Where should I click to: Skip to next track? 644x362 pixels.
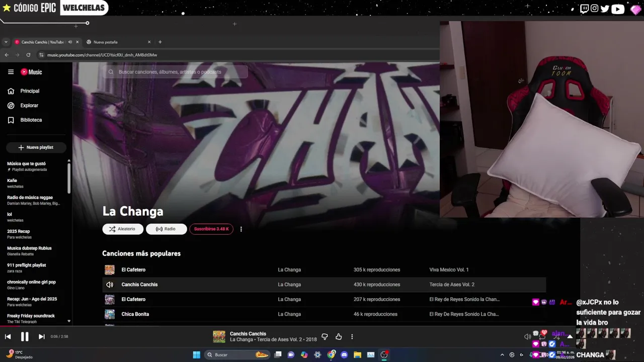click(42, 336)
